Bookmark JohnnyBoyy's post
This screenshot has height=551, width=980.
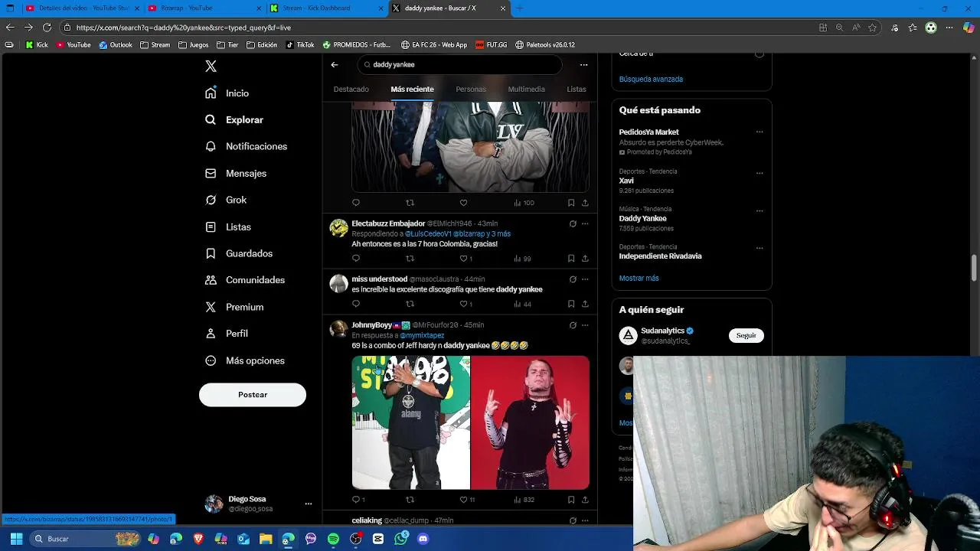click(x=571, y=500)
